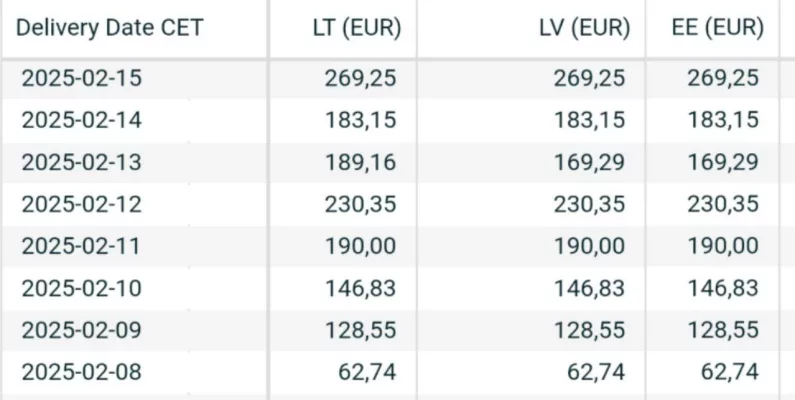The image size is (795, 400).
Task: Click the Delivery Date CET column header
Action: [110, 28]
